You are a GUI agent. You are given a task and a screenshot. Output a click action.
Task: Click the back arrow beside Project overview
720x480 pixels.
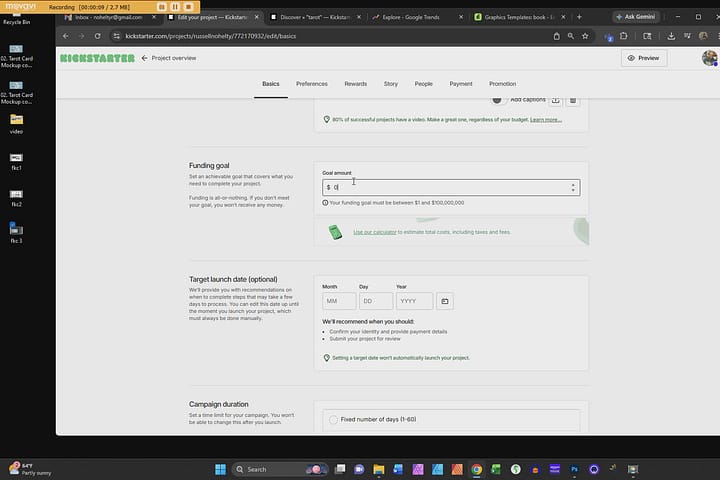[x=145, y=58]
